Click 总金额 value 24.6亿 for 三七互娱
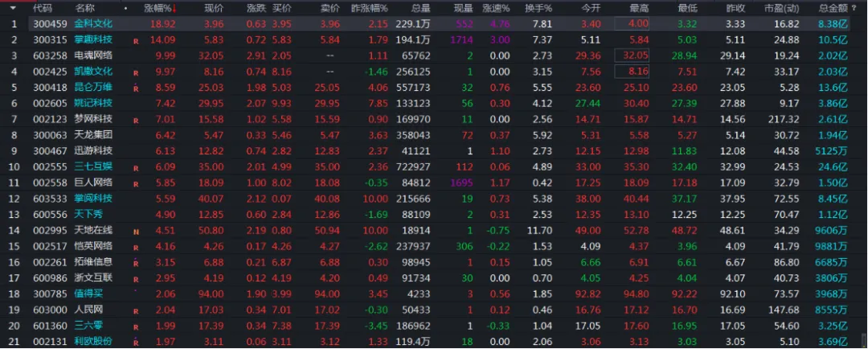The height and width of the screenshot is (349, 868). coord(833,167)
